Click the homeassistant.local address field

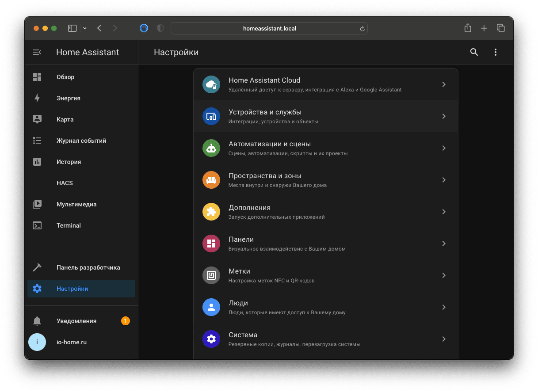click(269, 28)
